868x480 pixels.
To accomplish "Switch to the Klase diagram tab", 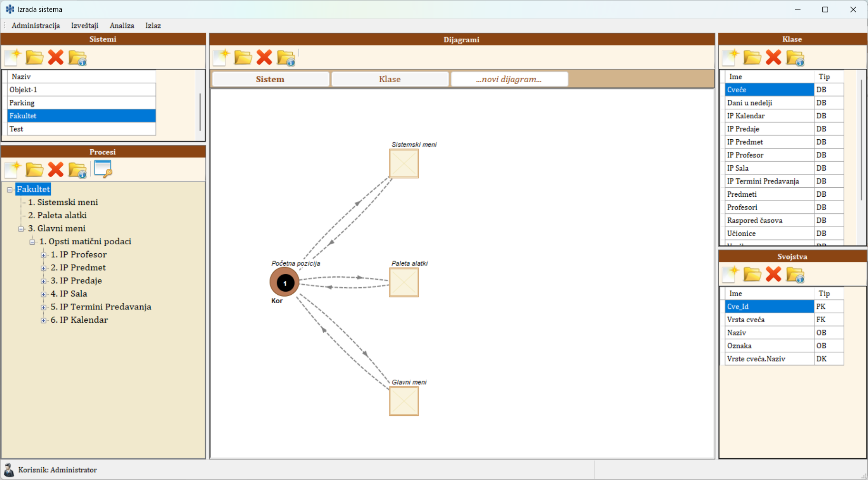I will pyautogui.click(x=390, y=79).
